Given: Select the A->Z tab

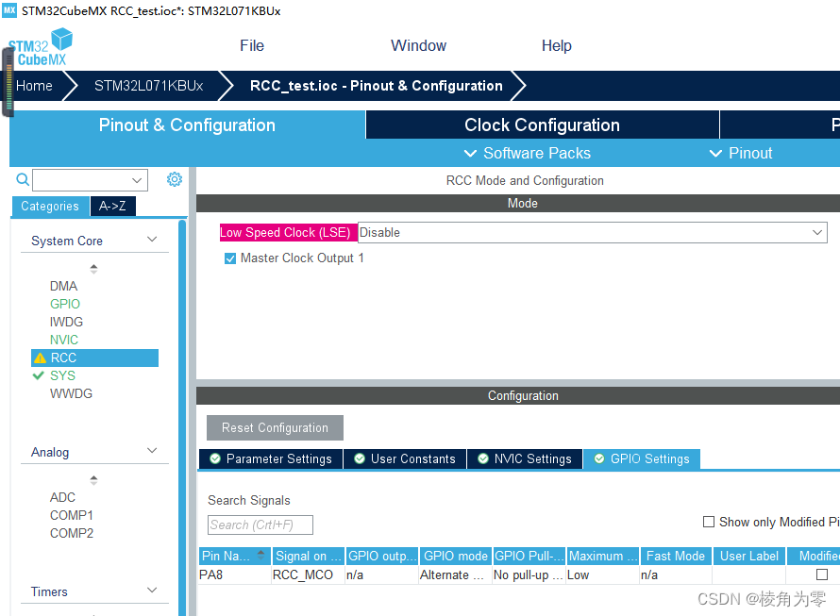Looking at the screenshot, I should coord(112,207).
